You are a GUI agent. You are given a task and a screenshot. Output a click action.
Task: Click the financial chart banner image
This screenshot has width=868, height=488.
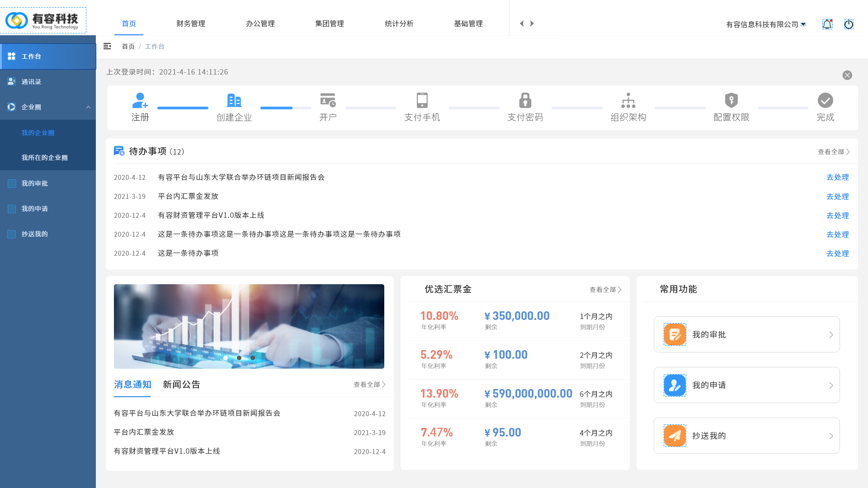click(x=249, y=326)
